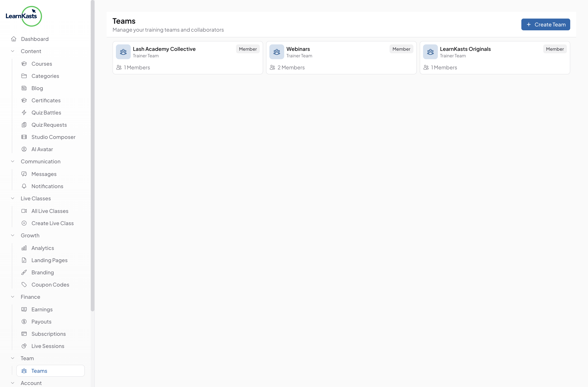Viewport: 588px width, 387px height.
Task: Click the Analytics bar chart icon
Action: pos(24,248)
